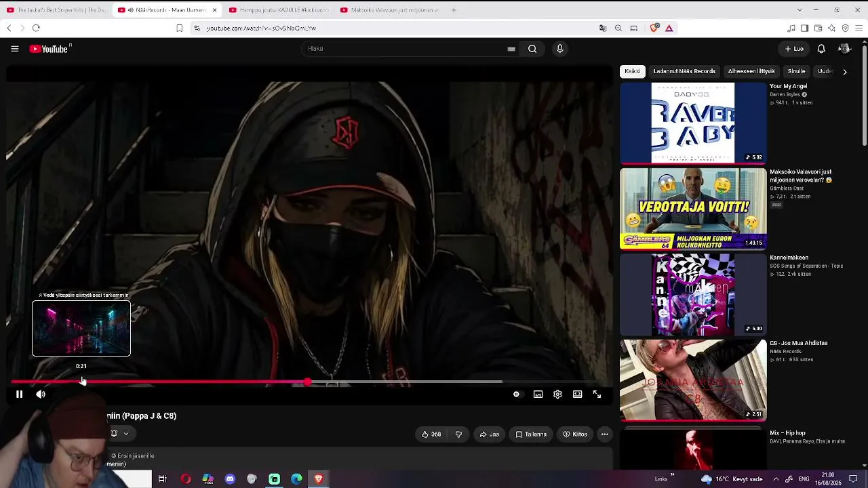Viewport: 868px width, 488px height.
Task: Switch to The Jackal's Best Sniper Kills tab
Action: 56,10
